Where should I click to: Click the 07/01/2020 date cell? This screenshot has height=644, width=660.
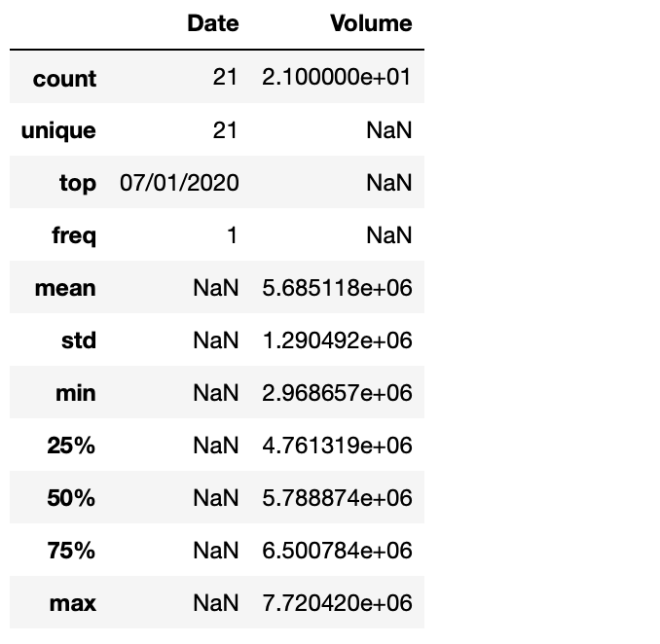[x=179, y=184]
